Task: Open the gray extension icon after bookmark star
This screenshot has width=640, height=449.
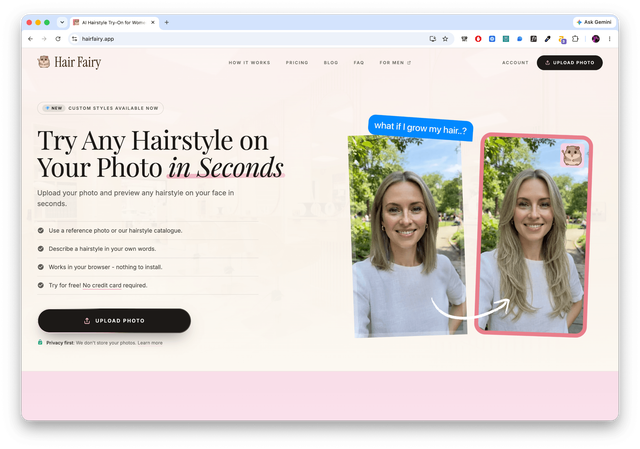Action: pos(464,39)
